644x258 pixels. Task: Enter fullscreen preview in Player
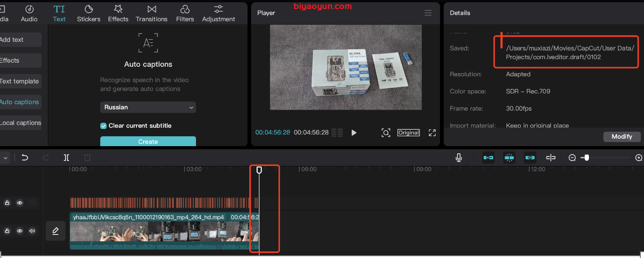(x=432, y=133)
